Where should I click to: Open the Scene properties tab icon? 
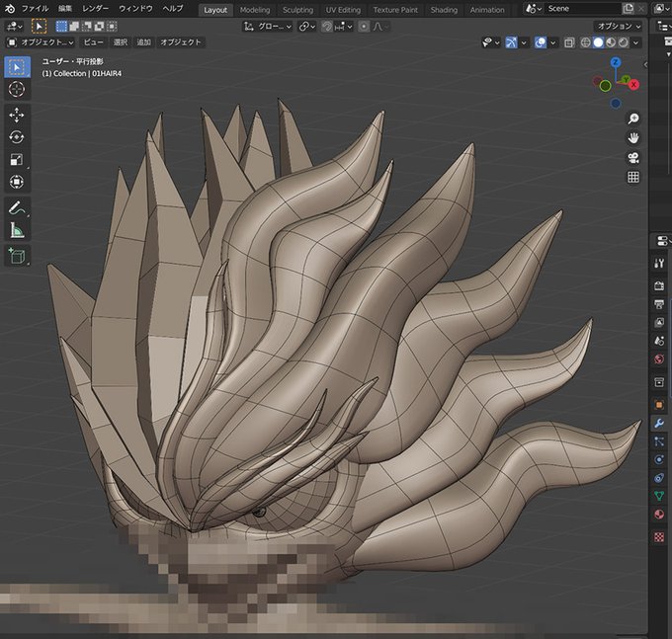(x=659, y=341)
